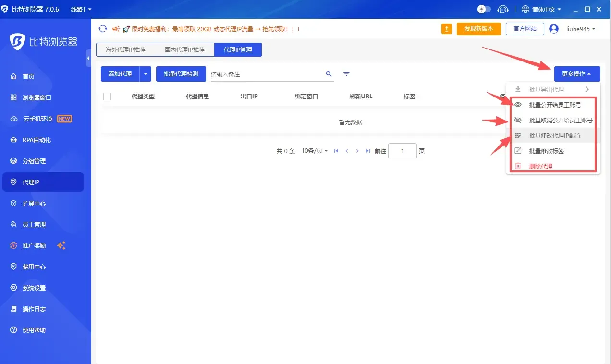Image resolution: width=611 pixels, height=364 pixels.
Task: Click the orange exclamation icon near 发现新版本
Action: [x=446, y=29]
